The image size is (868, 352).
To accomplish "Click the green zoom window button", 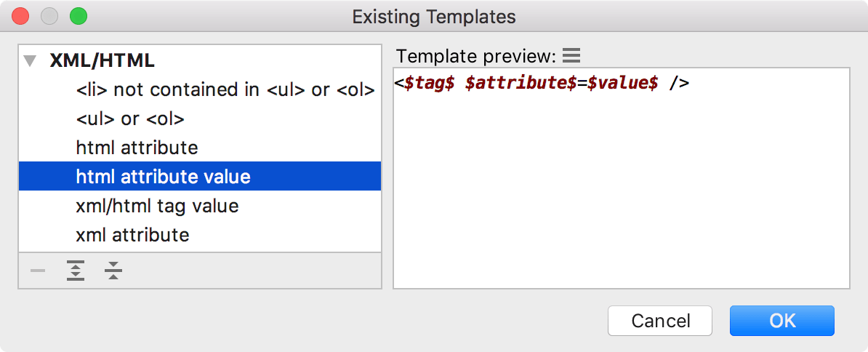I will pyautogui.click(x=78, y=15).
